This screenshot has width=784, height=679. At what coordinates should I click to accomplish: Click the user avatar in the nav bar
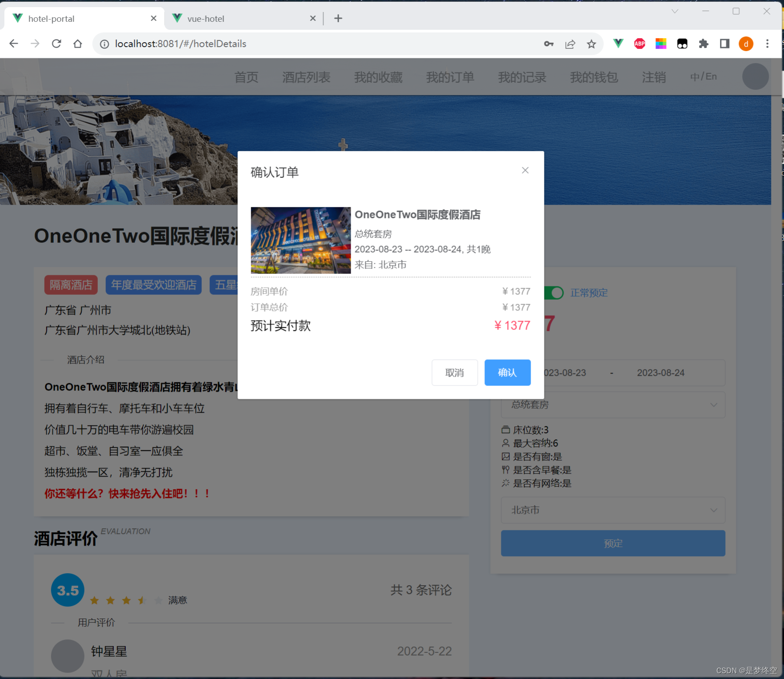[755, 76]
